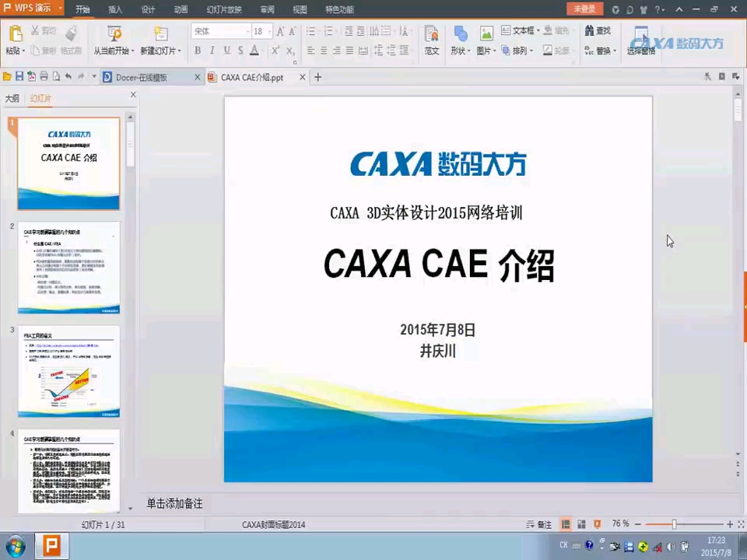The height and width of the screenshot is (560, 747).
Task: Toggle numbered list formatting
Action: pyautogui.click(x=328, y=31)
